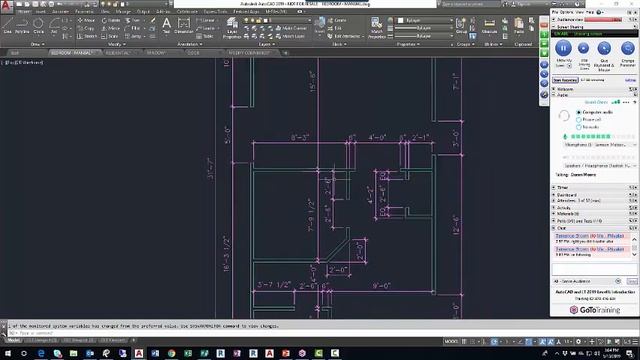Click Make Current layer button

click(291, 28)
